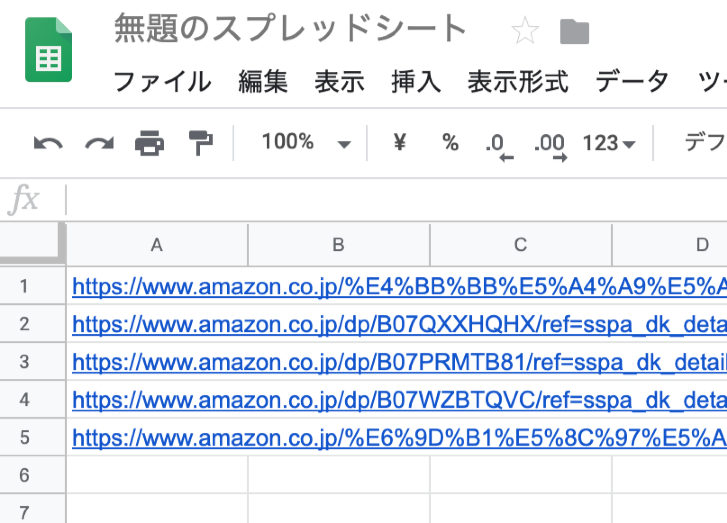This screenshot has height=523, width=727.
Task: Click the redo arrow icon
Action: [99, 143]
